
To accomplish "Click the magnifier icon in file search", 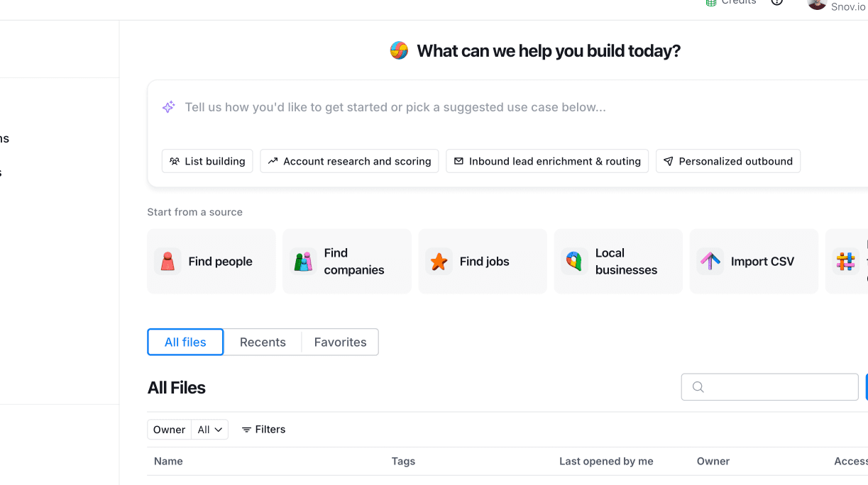I will (698, 387).
